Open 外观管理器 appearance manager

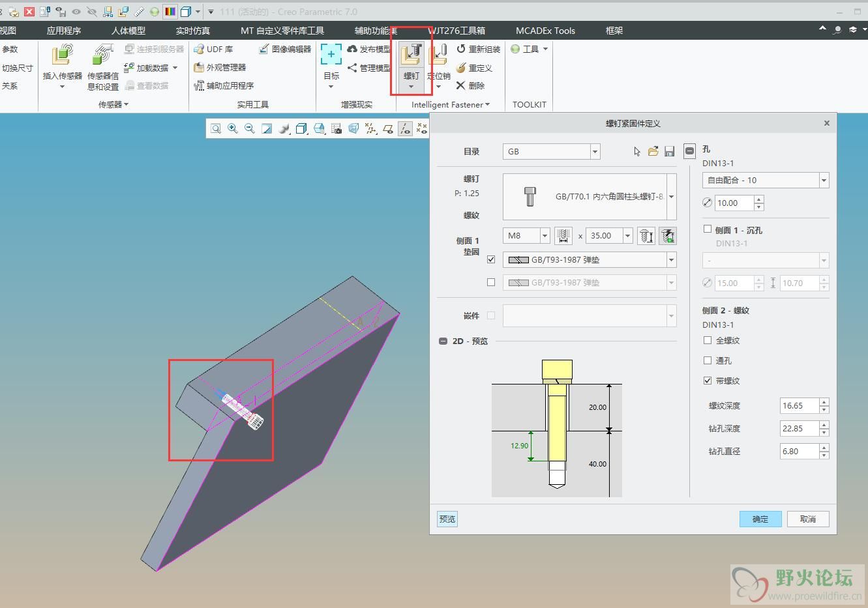coord(220,67)
